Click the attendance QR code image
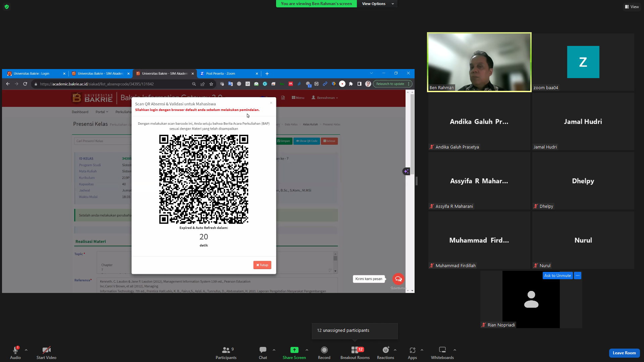Viewport: 644px width, 362px height. point(204,179)
